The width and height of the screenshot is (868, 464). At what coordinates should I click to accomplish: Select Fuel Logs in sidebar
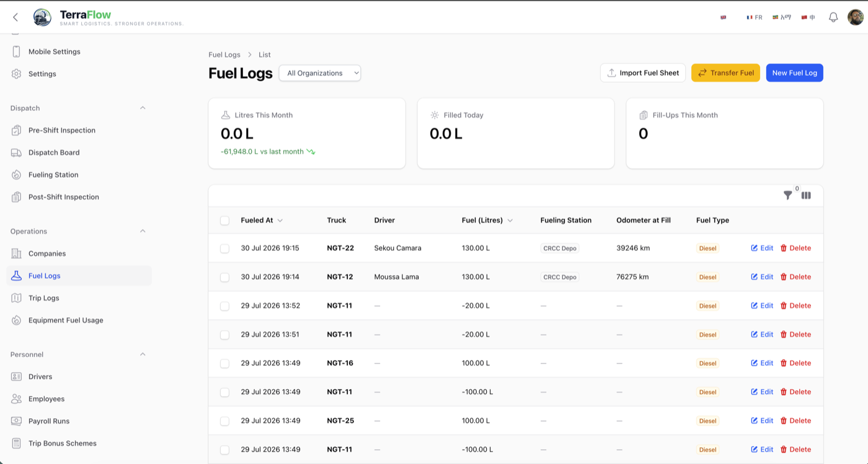79,276
